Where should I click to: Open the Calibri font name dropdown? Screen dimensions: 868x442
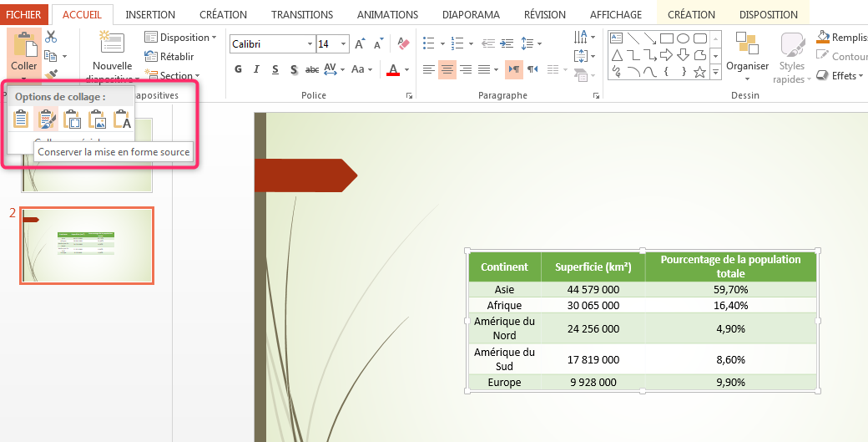310,43
